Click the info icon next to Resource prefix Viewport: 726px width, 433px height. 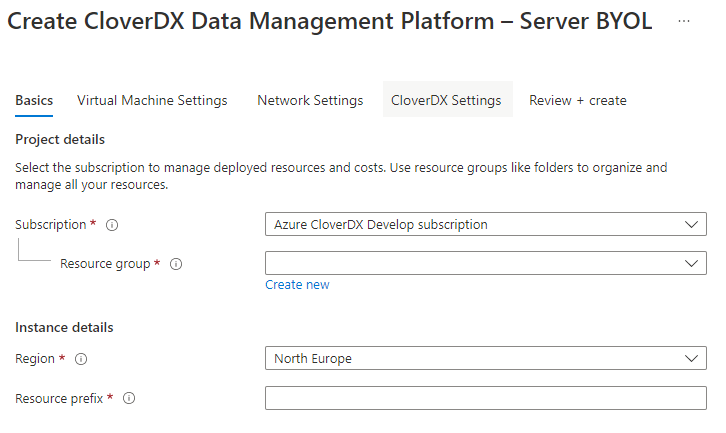pos(129,398)
